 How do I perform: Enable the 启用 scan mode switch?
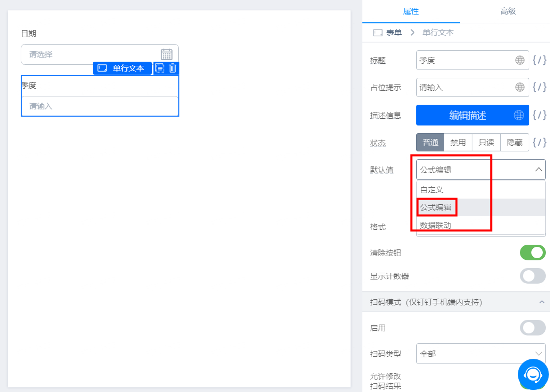tap(532, 328)
